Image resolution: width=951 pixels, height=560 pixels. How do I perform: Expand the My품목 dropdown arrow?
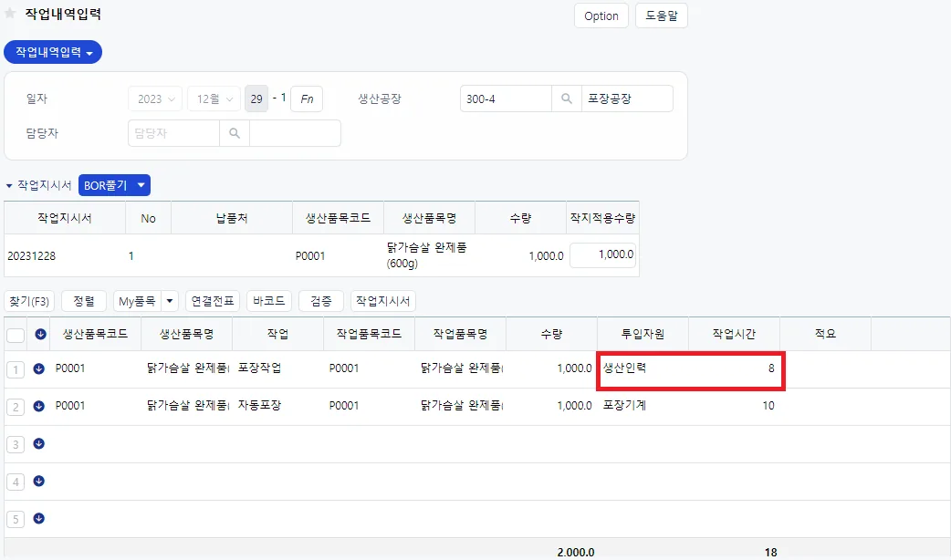click(169, 301)
